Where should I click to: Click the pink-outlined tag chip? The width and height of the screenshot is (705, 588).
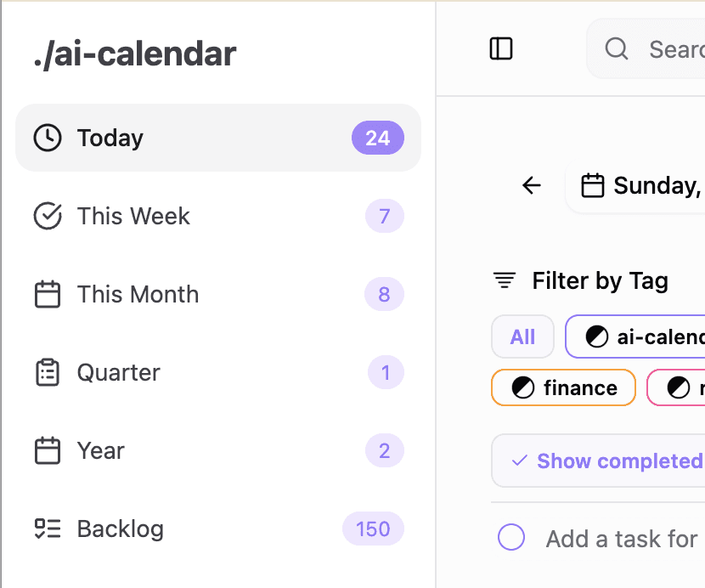[677, 388]
